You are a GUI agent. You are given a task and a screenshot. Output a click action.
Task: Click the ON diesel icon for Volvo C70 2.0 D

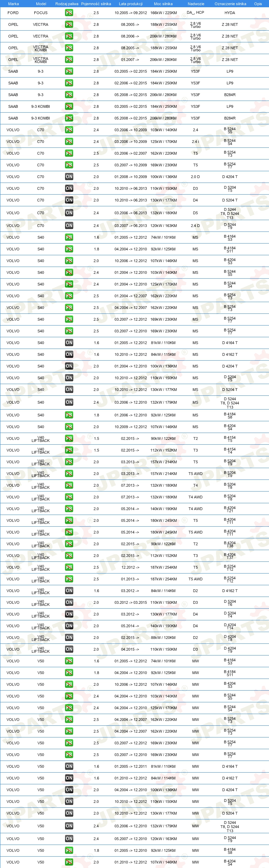point(69,177)
